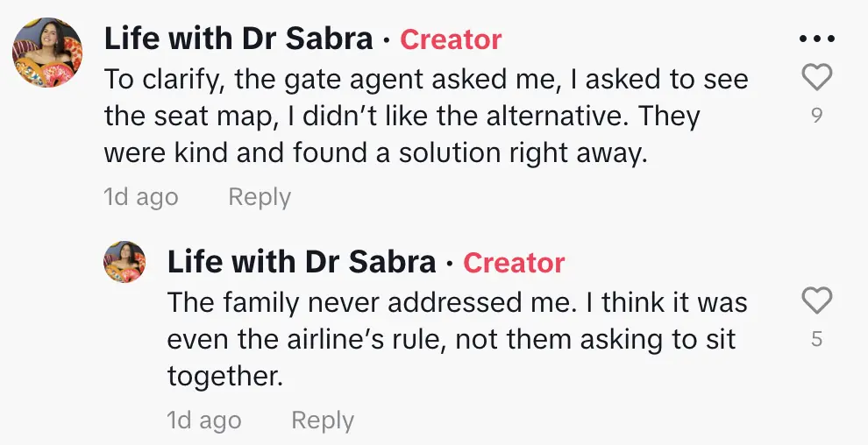Click the word 'together.' in the reply
The height and width of the screenshot is (445, 868).
[x=225, y=377]
